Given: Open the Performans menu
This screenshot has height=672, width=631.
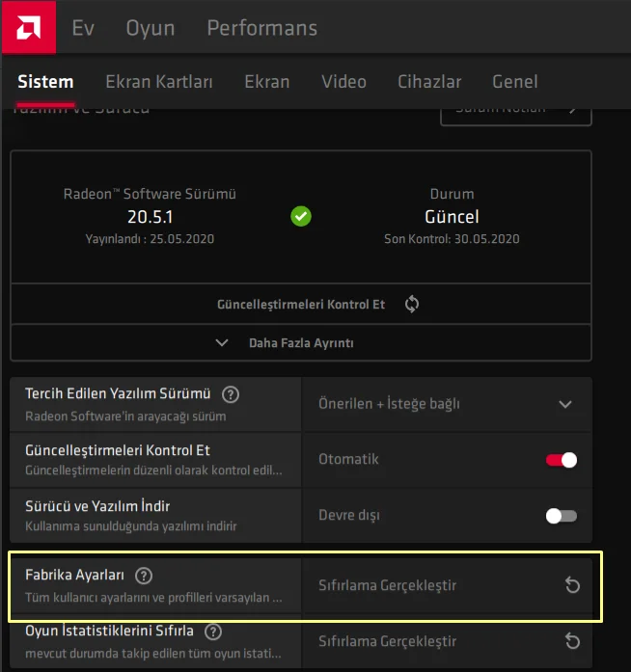Looking at the screenshot, I should pyautogui.click(x=261, y=28).
